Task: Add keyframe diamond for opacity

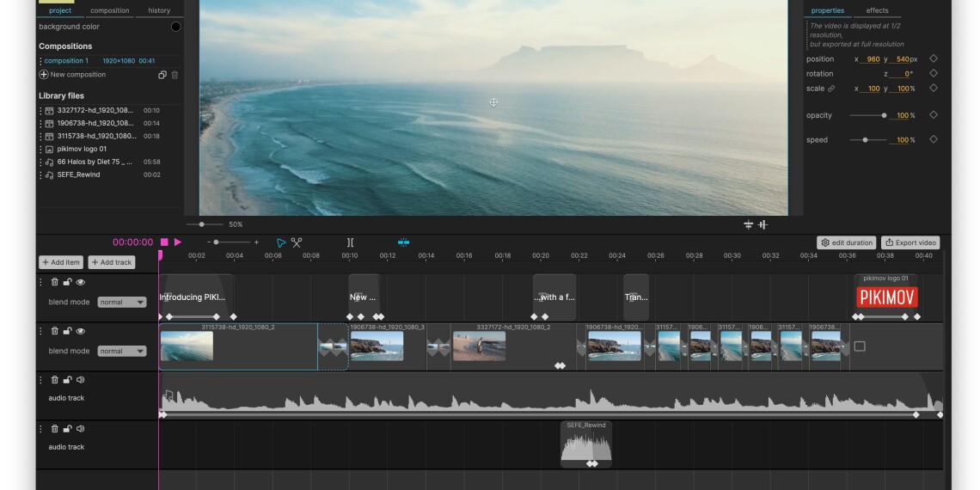Action: tap(934, 115)
